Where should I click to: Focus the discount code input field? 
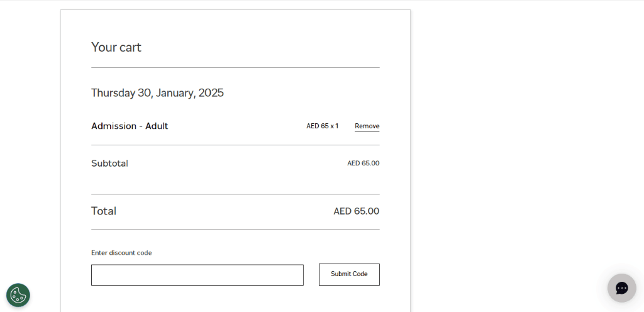click(197, 275)
